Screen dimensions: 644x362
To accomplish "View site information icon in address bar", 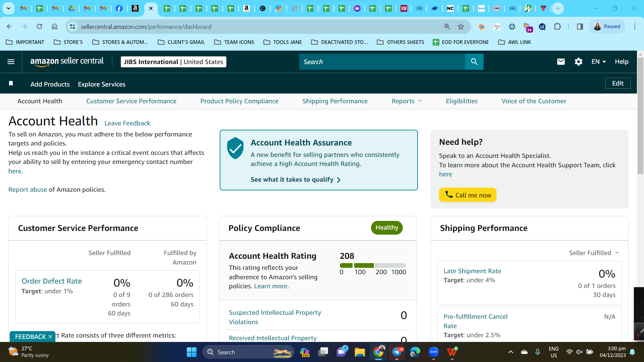I will pyautogui.click(x=72, y=26).
